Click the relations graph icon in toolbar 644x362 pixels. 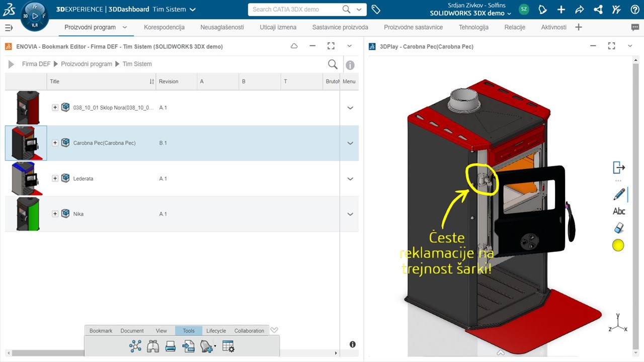click(135, 346)
